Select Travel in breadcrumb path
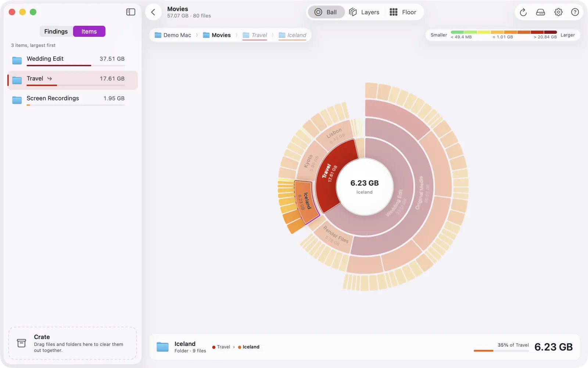 pyautogui.click(x=255, y=35)
